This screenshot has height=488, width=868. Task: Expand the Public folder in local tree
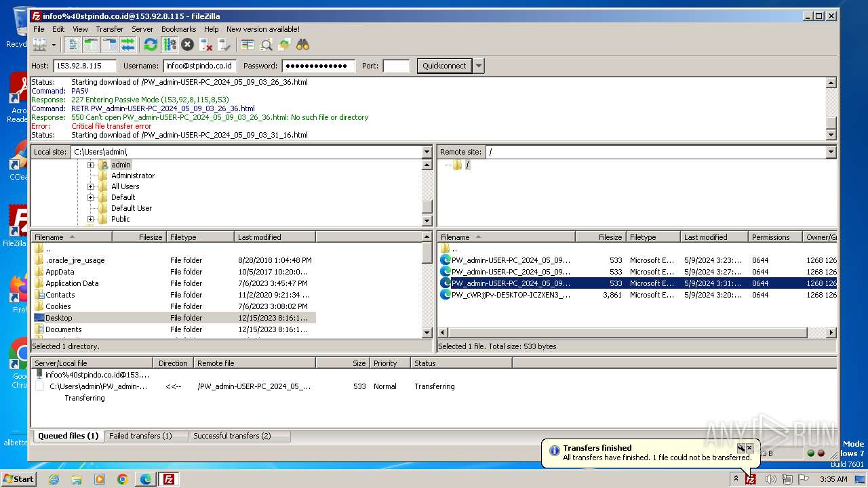coord(90,219)
